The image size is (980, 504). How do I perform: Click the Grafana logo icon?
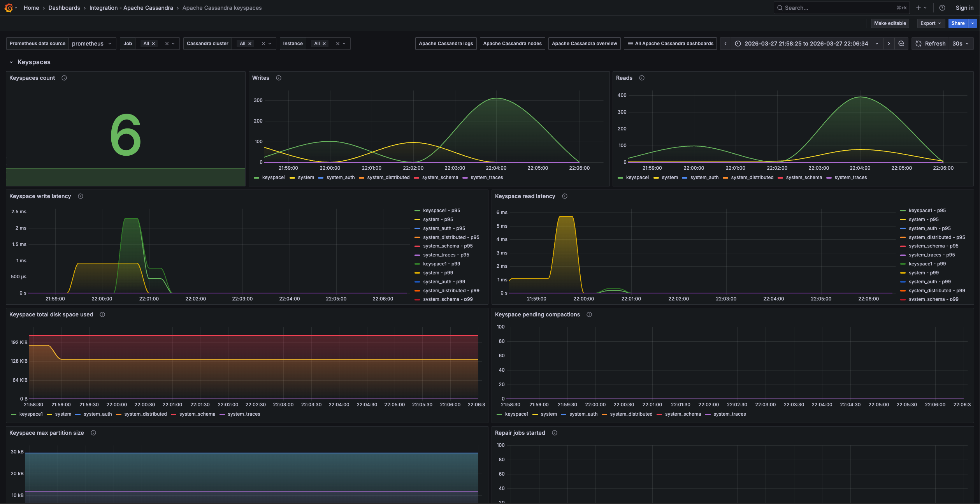coord(9,8)
